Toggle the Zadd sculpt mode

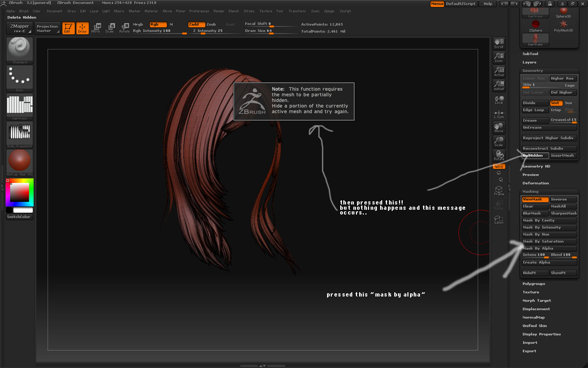pos(196,24)
